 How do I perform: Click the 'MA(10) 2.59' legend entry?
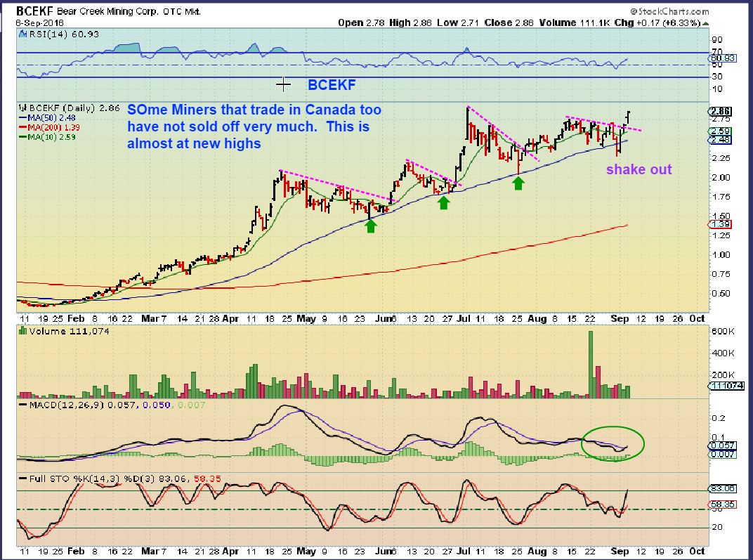coord(47,137)
